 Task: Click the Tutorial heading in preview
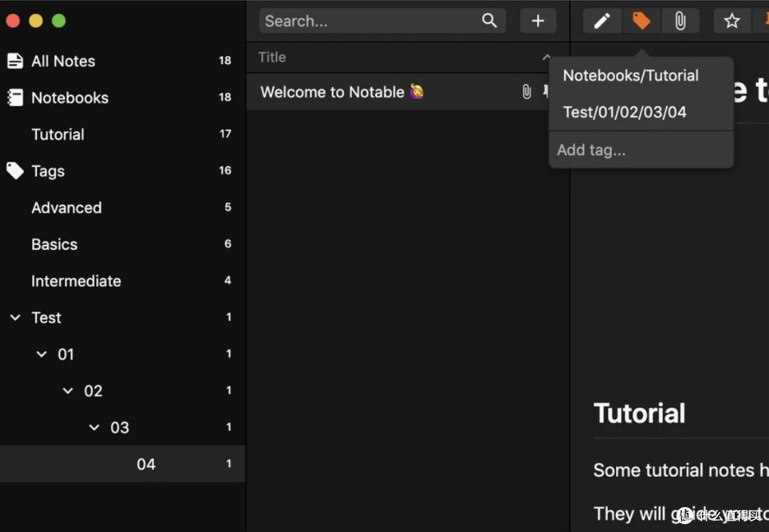coord(639,413)
